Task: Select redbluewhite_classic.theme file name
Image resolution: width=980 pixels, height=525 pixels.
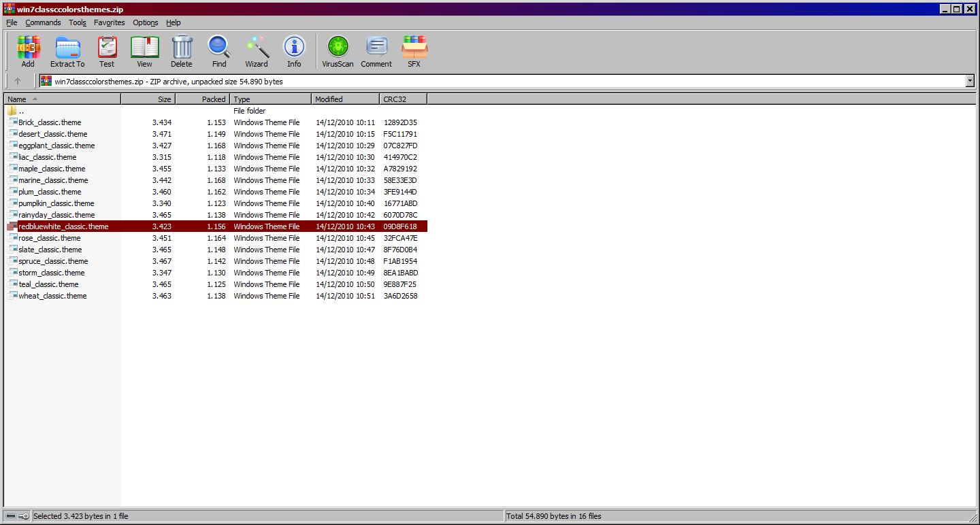Action: click(63, 226)
